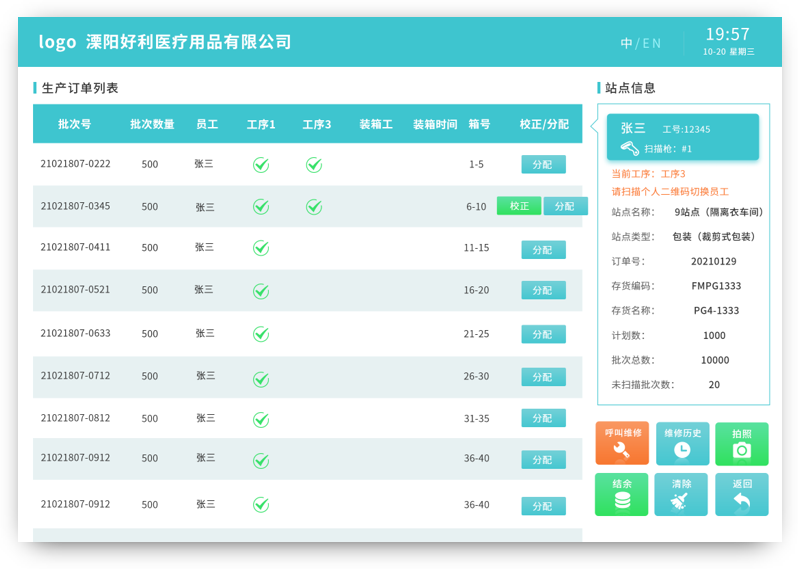798x569 pixels.
Task: Switch language to 中 in header
Action: point(626,43)
